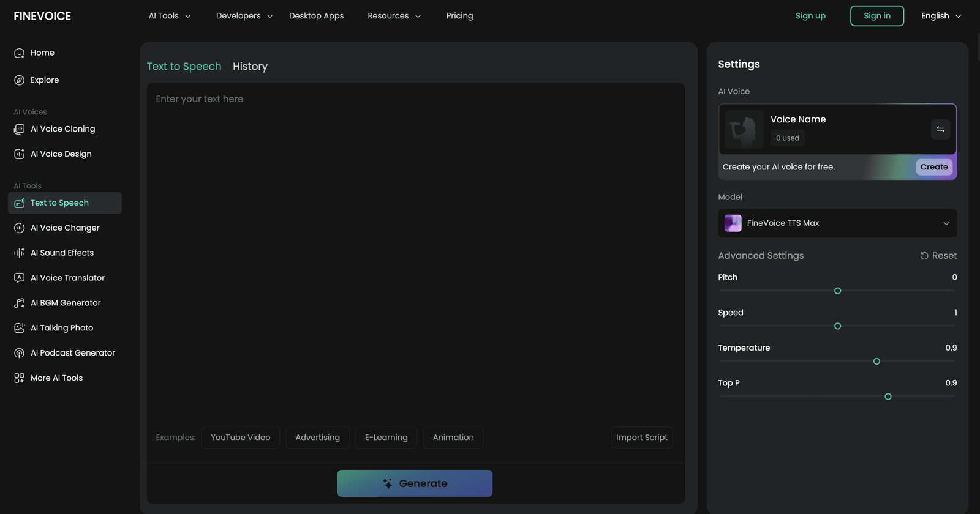Click the Generate button
The image size is (980, 514).
(415, 483)
